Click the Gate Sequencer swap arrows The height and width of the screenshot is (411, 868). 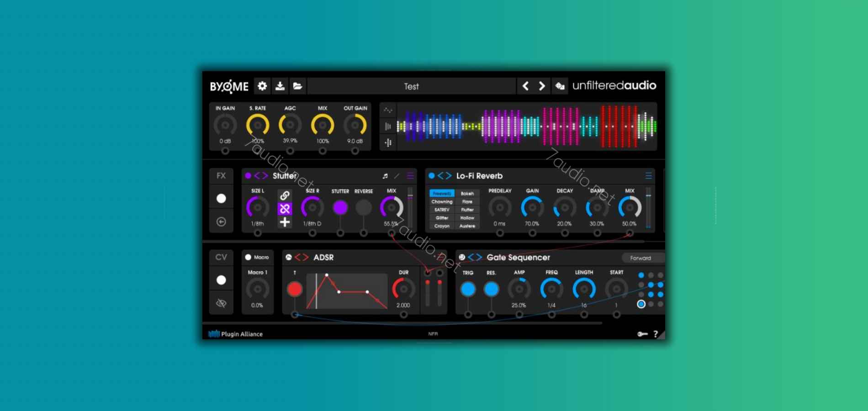(475, 258)
